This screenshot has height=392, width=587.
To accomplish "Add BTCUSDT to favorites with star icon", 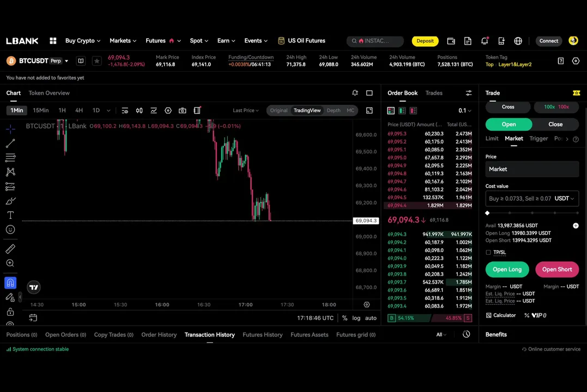I will [x=96, y=60].
